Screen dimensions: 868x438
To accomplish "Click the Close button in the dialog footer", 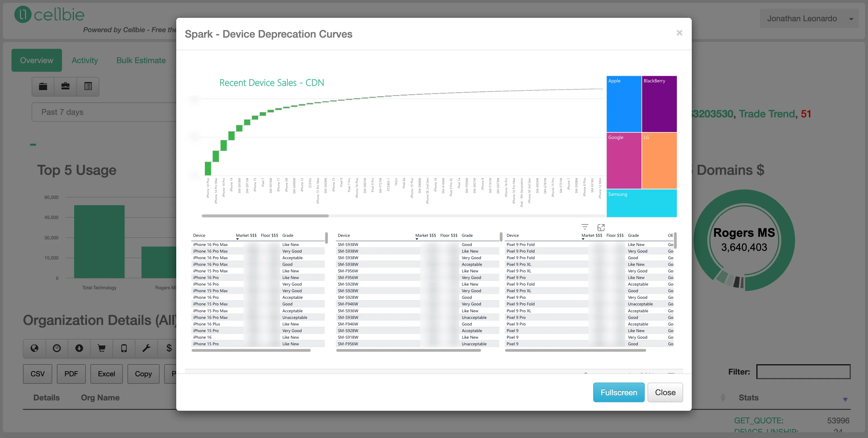I will 665,393.
